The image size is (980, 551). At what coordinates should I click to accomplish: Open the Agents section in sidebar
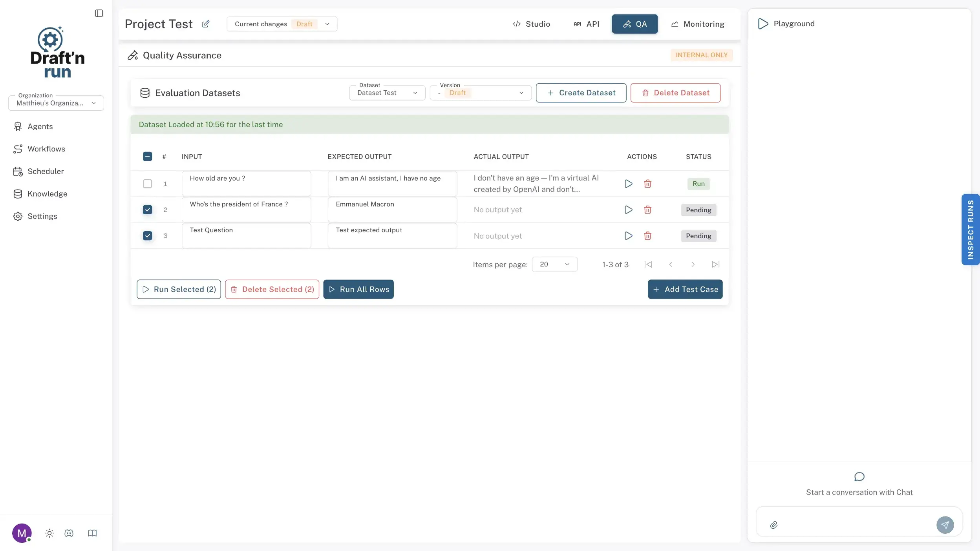[40, 126]
